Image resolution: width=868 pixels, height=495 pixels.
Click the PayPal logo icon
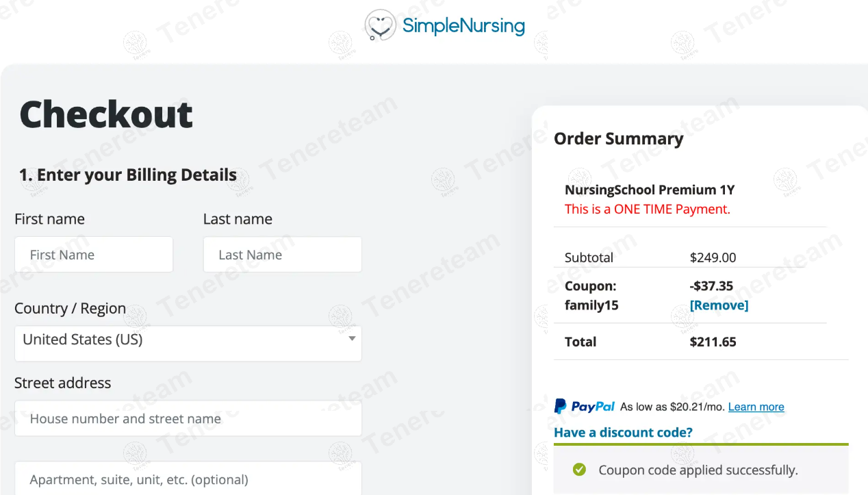tap(585, 407)
